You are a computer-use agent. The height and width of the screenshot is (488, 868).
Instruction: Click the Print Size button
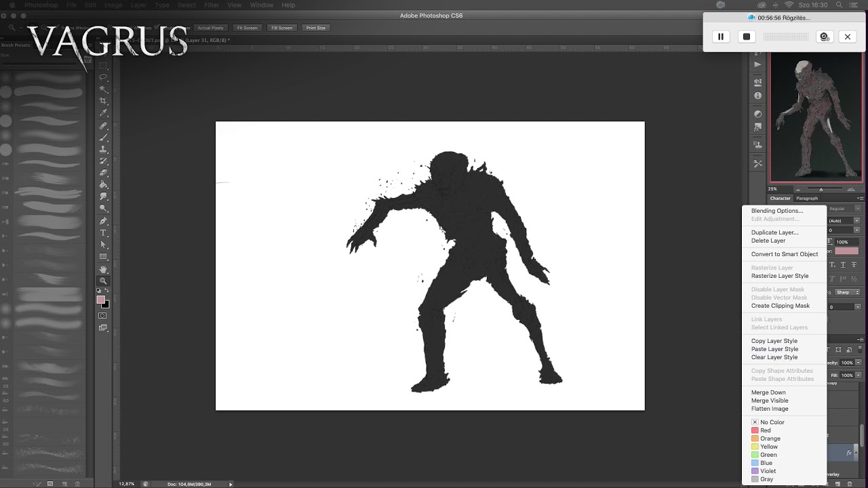[316, 28]
